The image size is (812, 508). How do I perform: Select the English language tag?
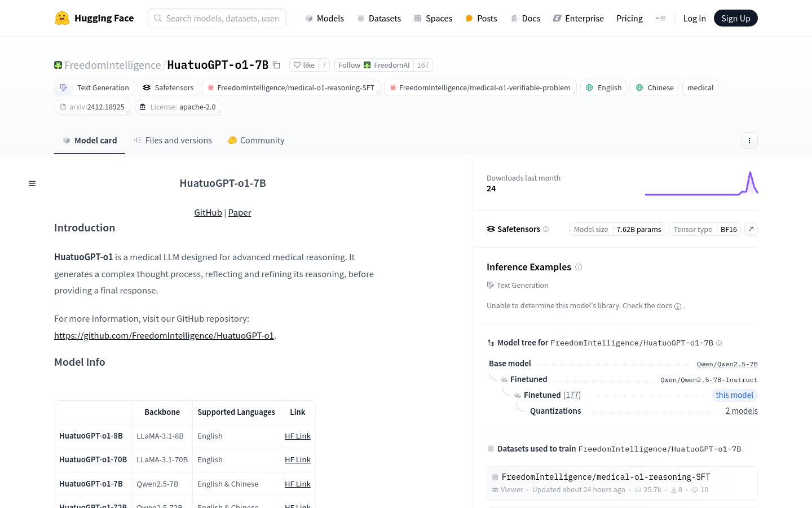tap(603, 87)
